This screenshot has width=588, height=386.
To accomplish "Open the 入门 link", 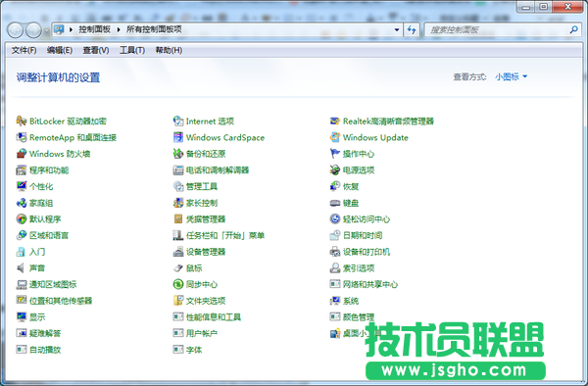I will tap(37, 252).
